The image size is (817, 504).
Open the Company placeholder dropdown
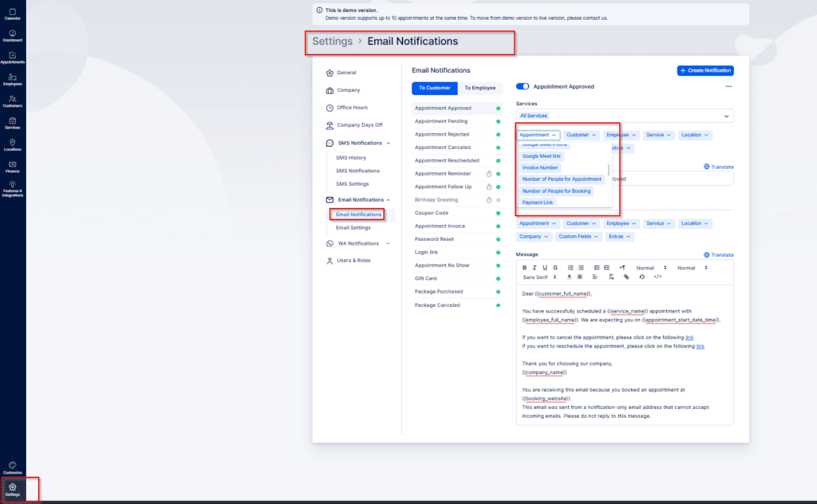point(534,236)
